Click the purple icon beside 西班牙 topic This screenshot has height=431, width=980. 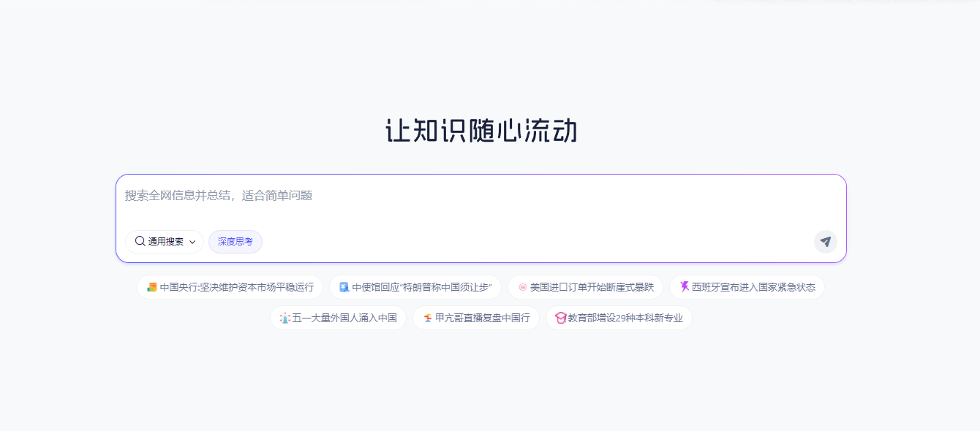click(x=685, y=287)
